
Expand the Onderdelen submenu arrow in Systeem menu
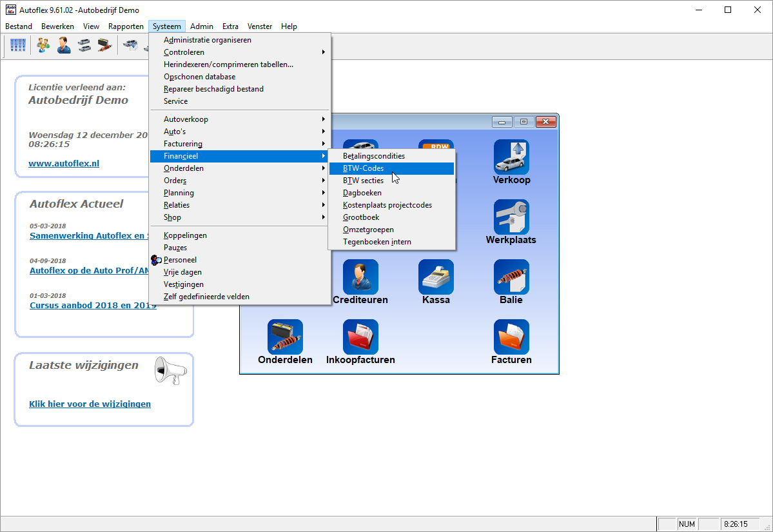click(324, 168)
